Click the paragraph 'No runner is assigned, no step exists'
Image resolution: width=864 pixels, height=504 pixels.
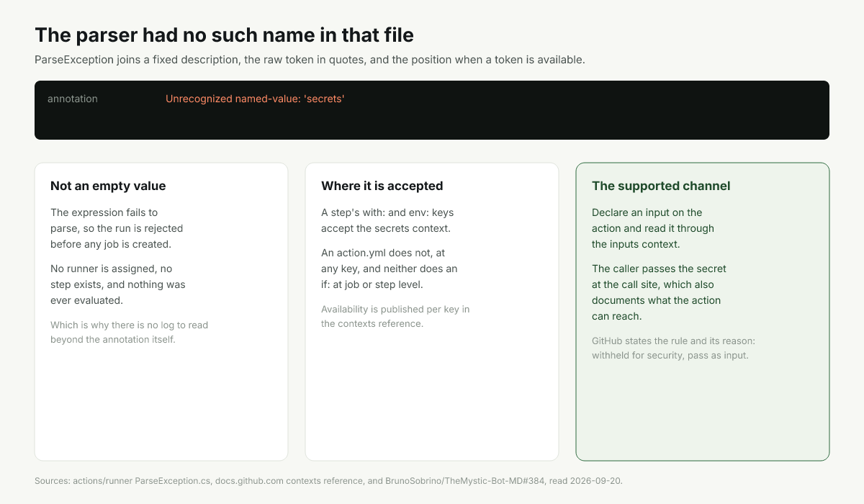pos(118,284)
